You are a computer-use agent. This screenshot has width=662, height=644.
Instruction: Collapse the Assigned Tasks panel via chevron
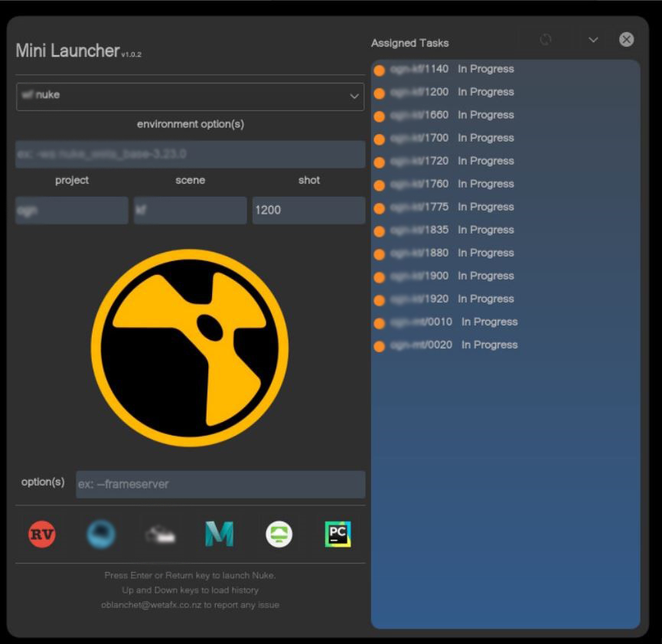pyautogui.click(x=592, y=39)
